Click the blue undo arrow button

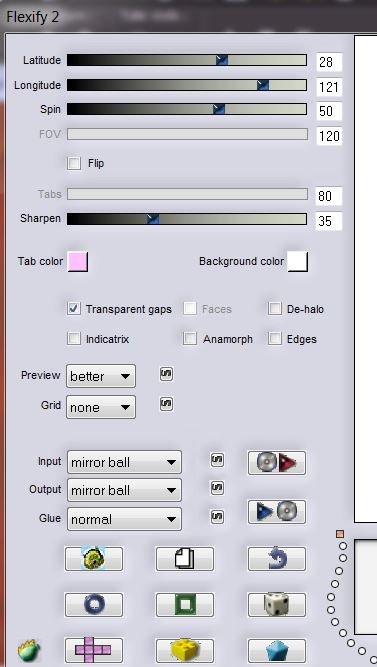pyautogui.click(x=277, y=559)
